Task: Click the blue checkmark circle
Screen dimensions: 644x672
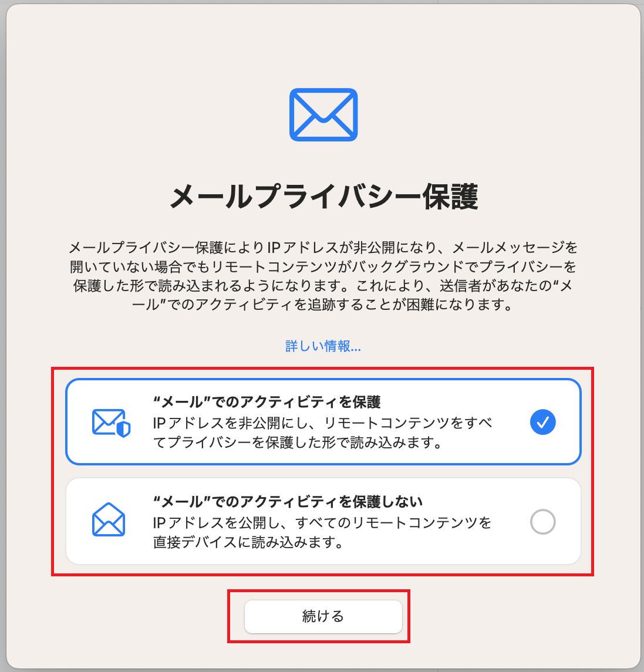Action: pyautogui.click(x=543, y=422)
